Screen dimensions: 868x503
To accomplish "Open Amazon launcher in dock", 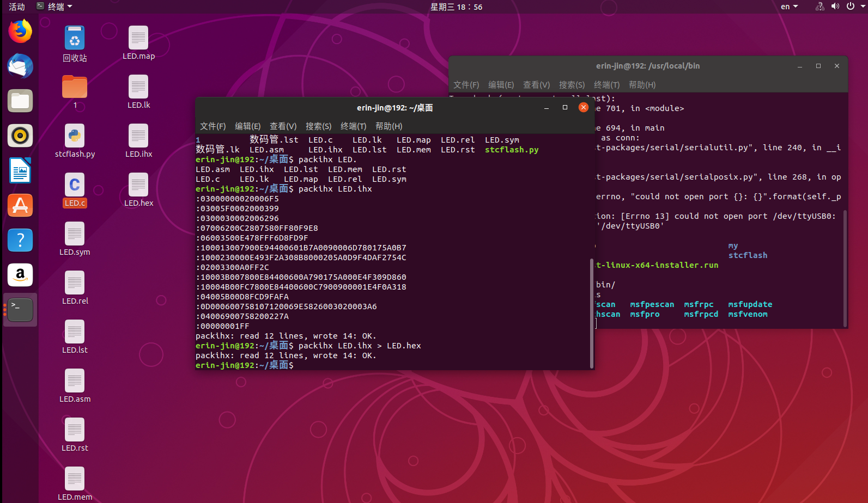I will [20, 275].
